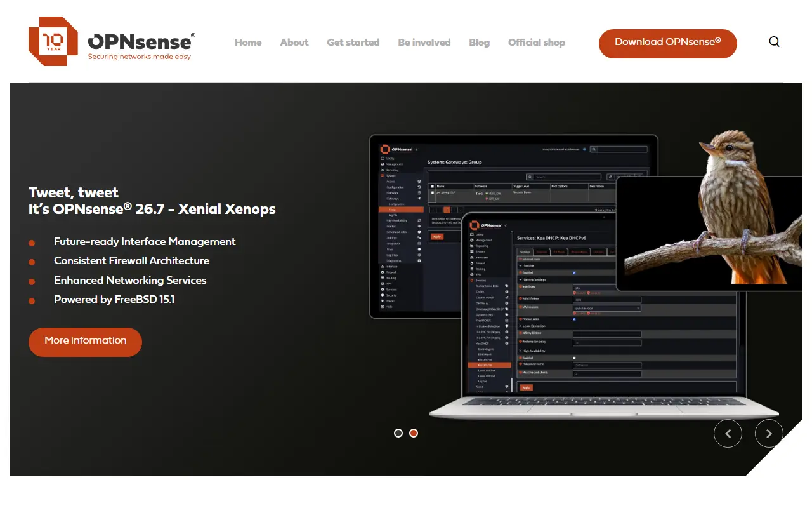Image resolution: width=812 pixels, height=508 pixels.
Task: Click the text "Future-ready Interface Management"
Action: 145,242
